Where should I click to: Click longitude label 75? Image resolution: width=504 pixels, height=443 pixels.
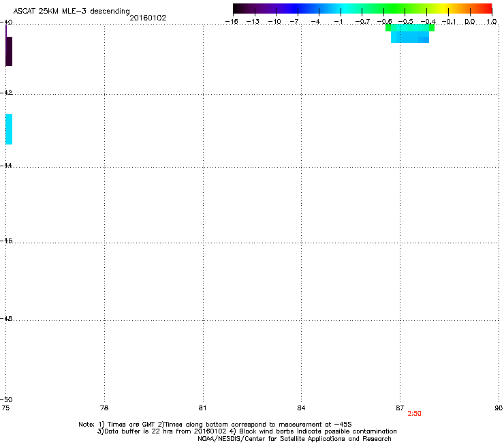[5, 408]
